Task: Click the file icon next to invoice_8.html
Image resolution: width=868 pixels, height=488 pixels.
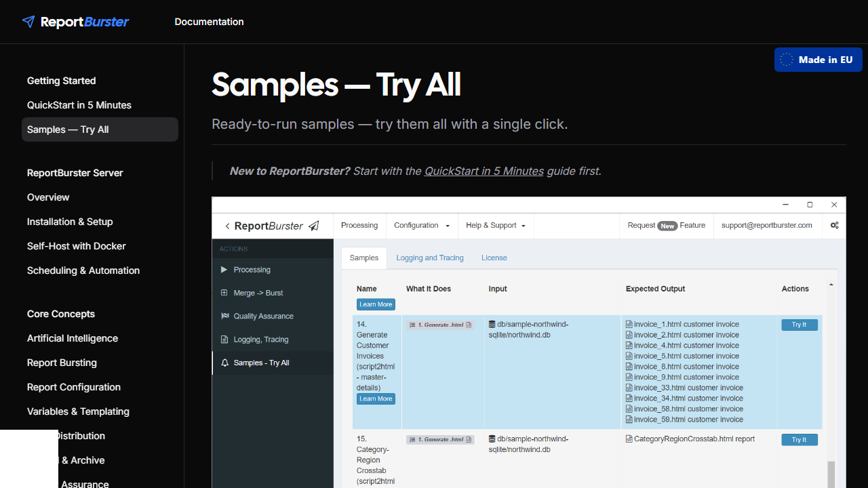Action: point(629,367)
